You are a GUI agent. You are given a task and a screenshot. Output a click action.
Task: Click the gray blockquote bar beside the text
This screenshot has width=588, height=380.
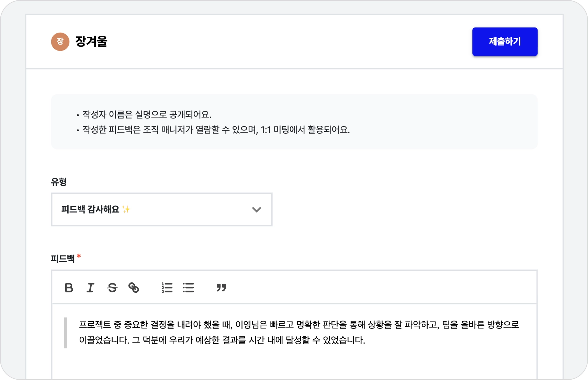(65, 333)
